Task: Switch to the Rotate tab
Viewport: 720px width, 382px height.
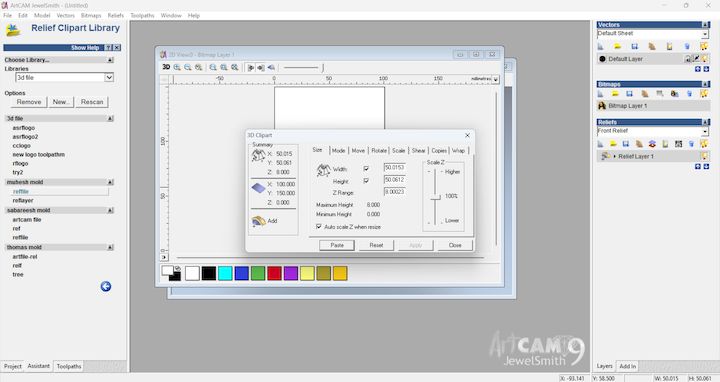Action: click(x=379, y=151)
